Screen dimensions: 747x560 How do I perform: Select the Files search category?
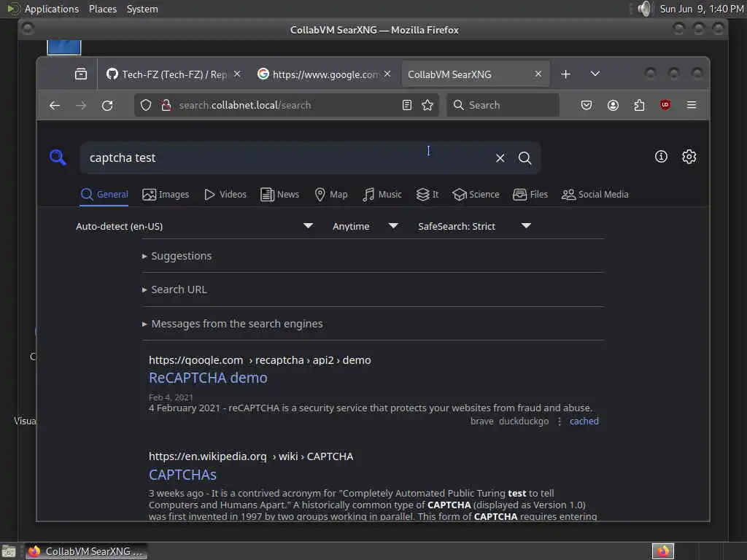coord(530,194)
